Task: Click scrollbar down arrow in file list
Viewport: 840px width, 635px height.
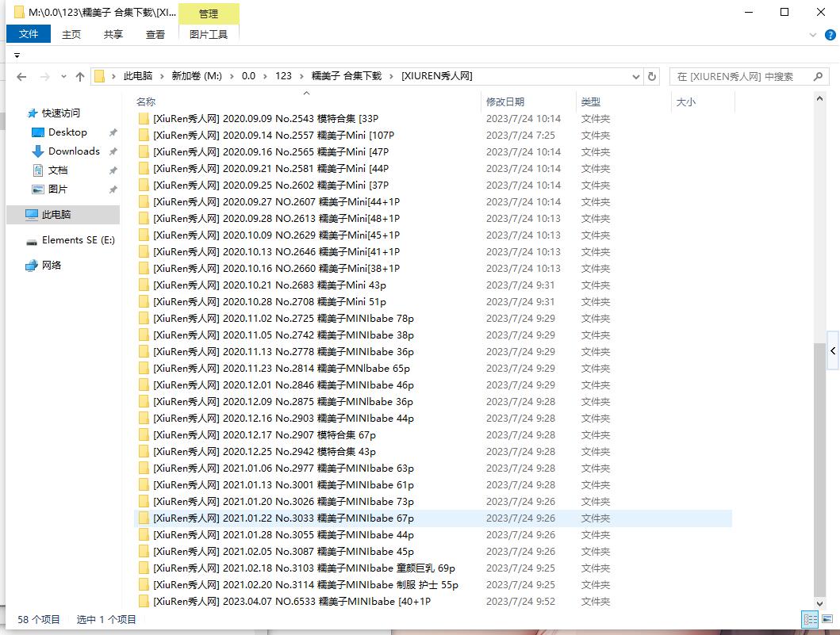Action: (819, 603)
